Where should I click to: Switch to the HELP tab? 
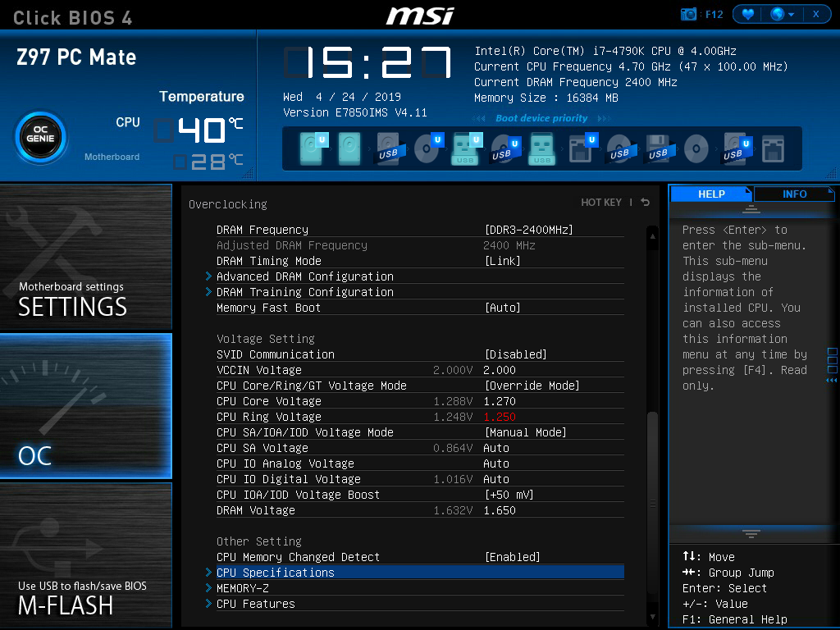(x=711, y=194)
